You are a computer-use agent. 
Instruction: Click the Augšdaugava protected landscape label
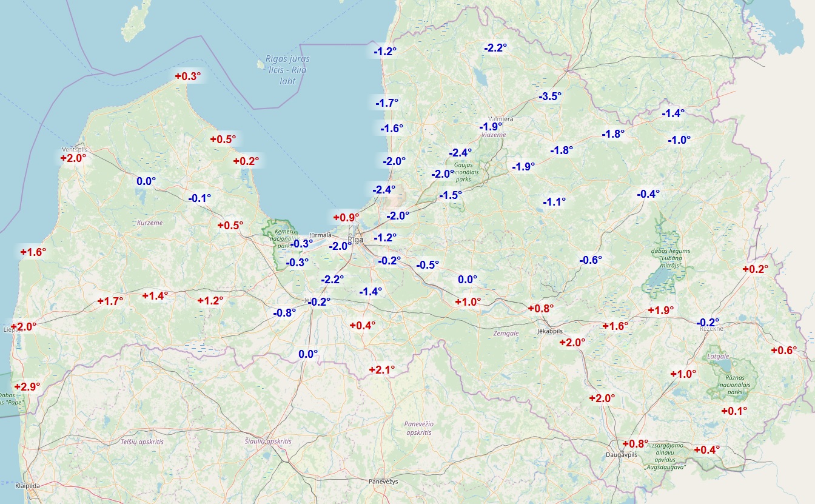665,456
